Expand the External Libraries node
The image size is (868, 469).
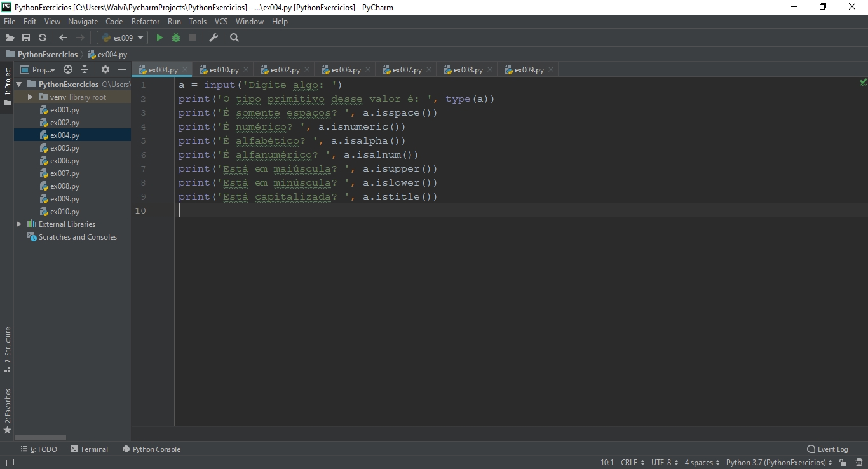point(18,224)
